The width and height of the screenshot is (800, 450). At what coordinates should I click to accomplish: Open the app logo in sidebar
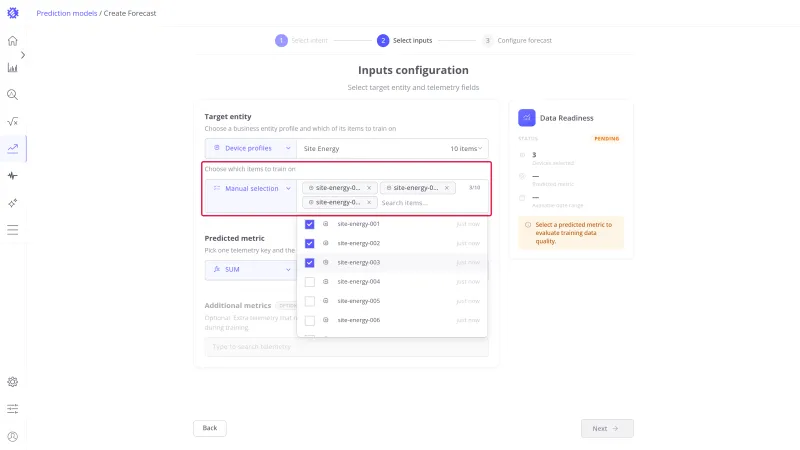pos(13,13)
